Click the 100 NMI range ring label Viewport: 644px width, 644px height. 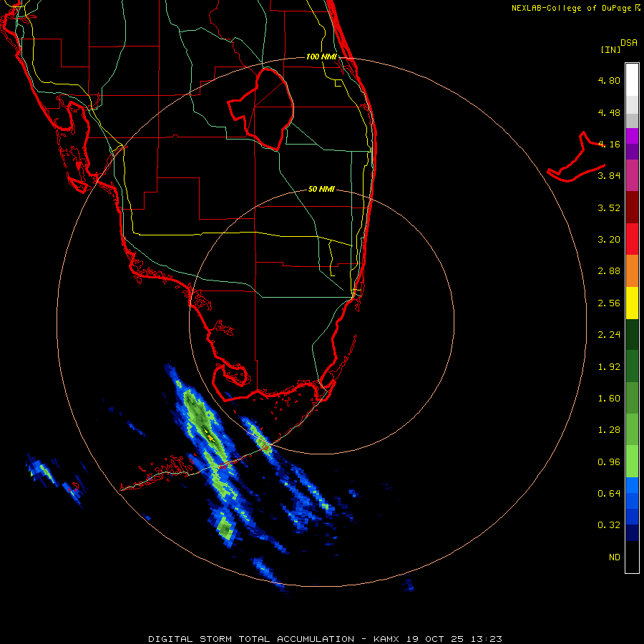pyautogui.click(x=321, y=57)
